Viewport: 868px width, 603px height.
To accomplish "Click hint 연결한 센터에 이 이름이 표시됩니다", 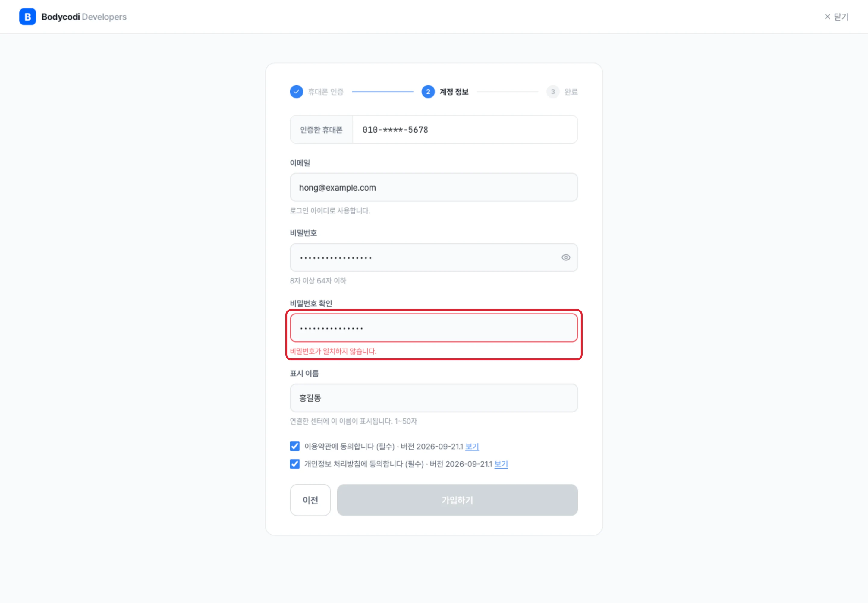I will [x=353, y=421].
